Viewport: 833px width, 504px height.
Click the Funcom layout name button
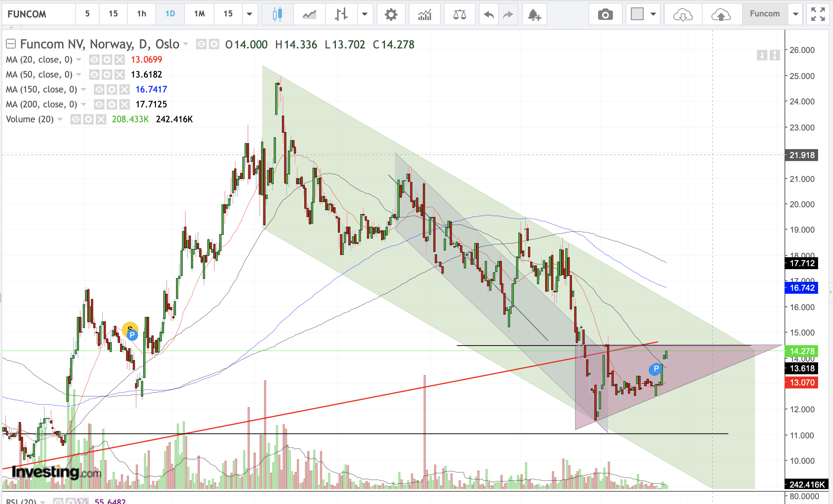click(765, 15)
